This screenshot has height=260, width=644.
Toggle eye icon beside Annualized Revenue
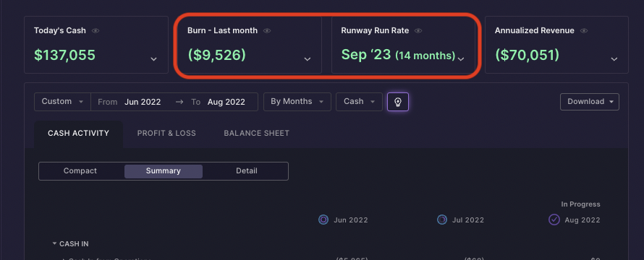(584, 31)
